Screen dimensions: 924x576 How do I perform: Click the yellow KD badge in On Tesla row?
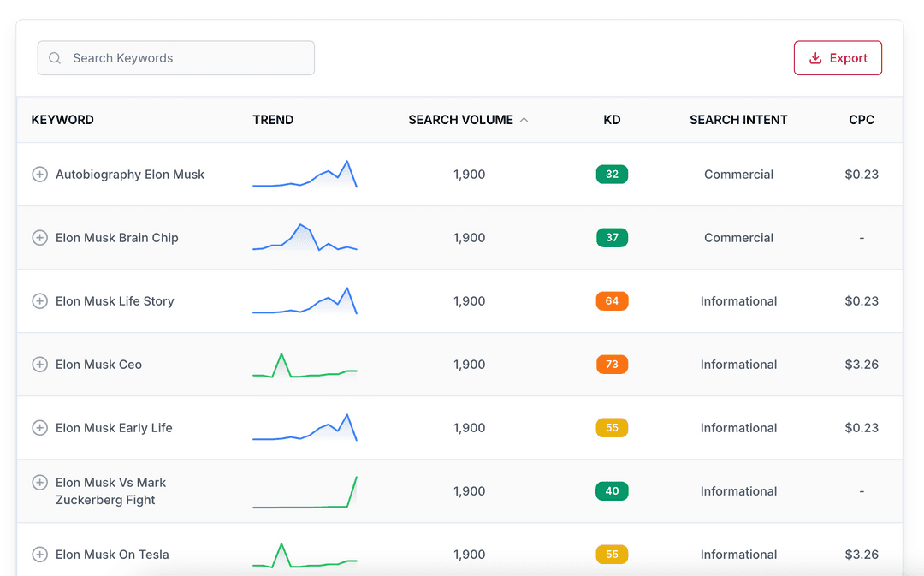[612, 555]
